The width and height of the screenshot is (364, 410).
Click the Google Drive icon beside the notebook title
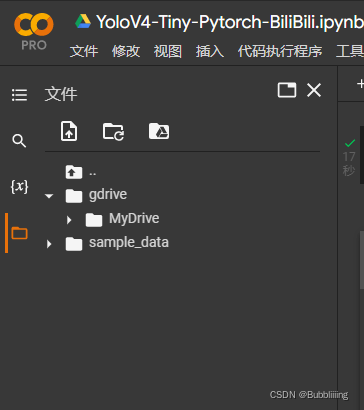83,21
